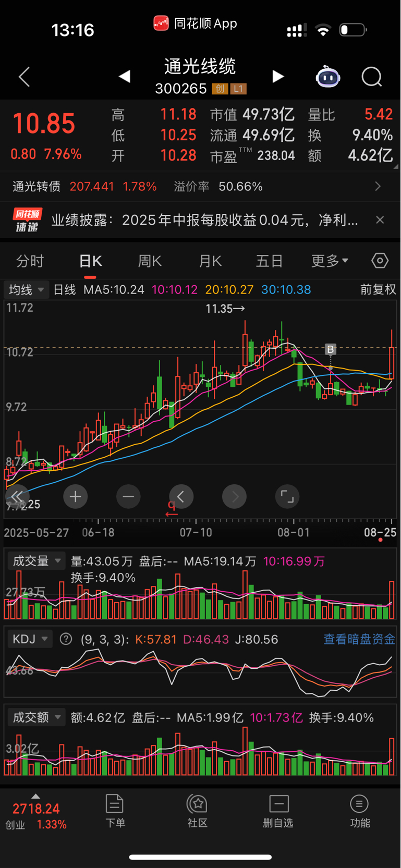Open the 均线 indicator dropdown
The height and width of the screenshot is (868, 401).
pos(26,289)
